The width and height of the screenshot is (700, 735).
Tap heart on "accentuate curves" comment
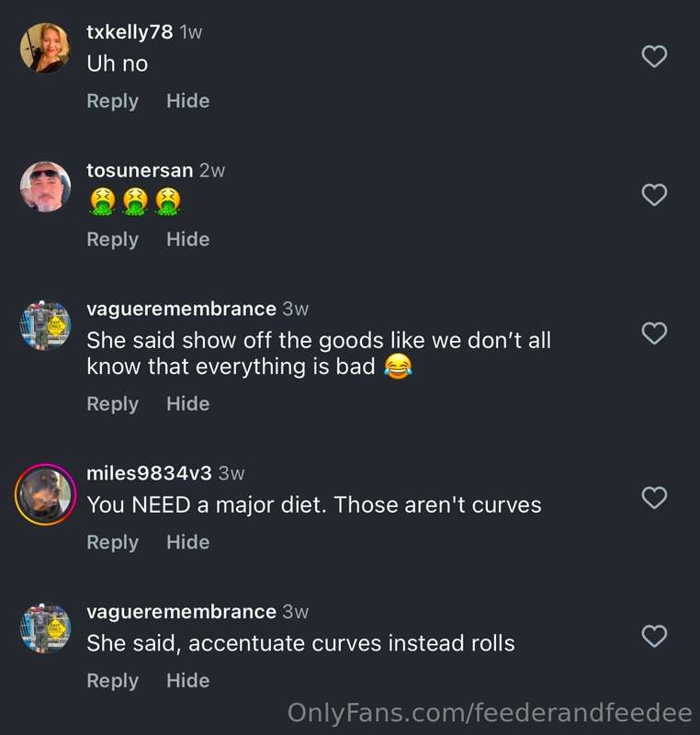(x=654, y=636)
